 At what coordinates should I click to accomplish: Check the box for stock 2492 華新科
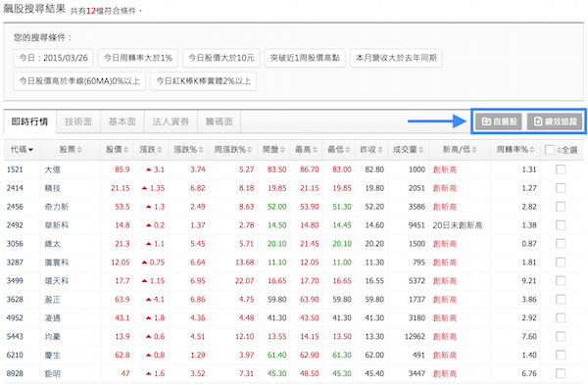[561, 225]
